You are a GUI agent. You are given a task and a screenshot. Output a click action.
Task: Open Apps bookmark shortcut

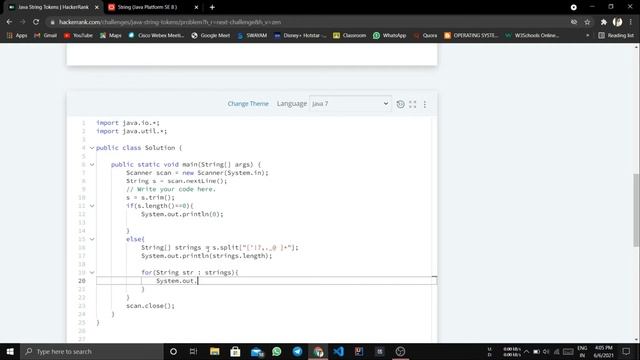click(17, 36)
